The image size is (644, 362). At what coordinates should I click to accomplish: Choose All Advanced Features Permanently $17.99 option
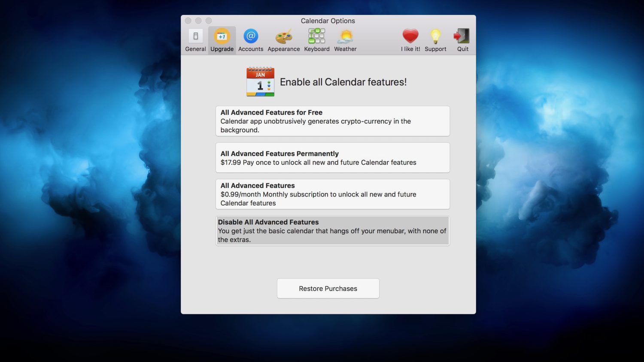(332, 158)
